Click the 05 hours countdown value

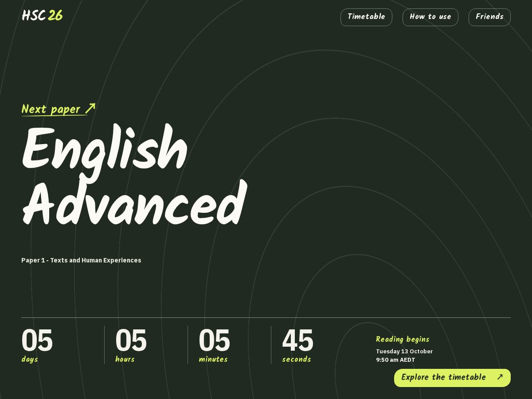click(x=131, y=340)
